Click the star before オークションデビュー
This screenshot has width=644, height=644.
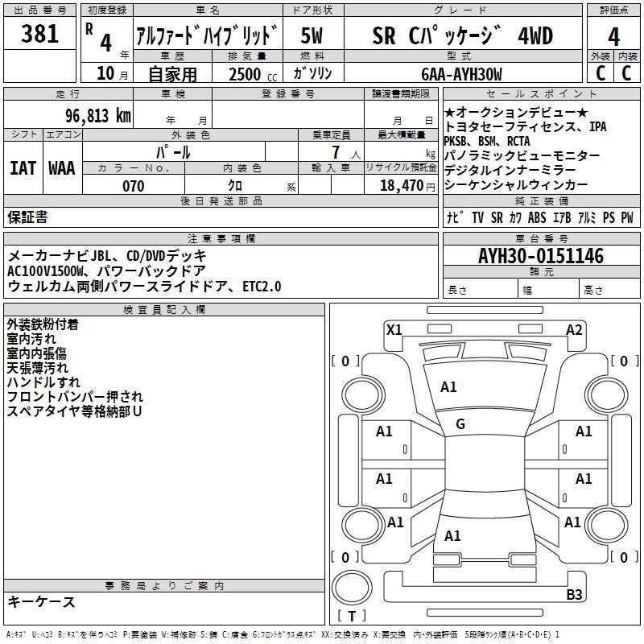[x=449, y=112]
